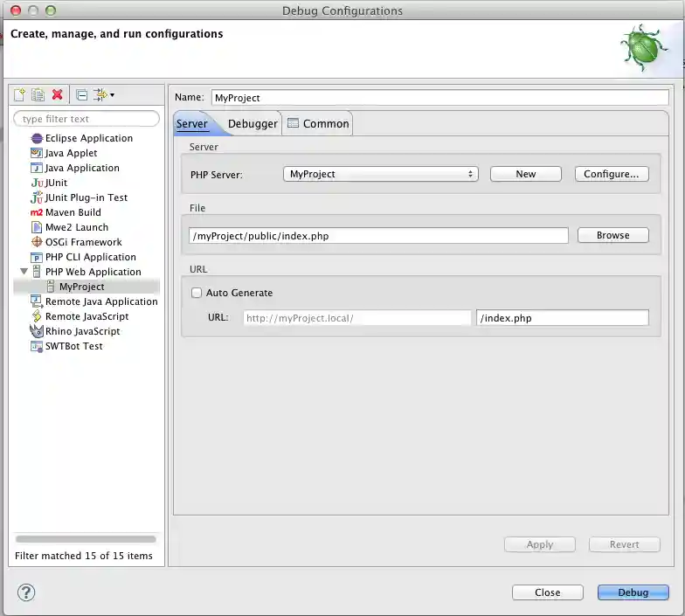The width and height of the screenshot is (685, 616).
Task: Click Browse to choose a file
Action: click(612, 235)
